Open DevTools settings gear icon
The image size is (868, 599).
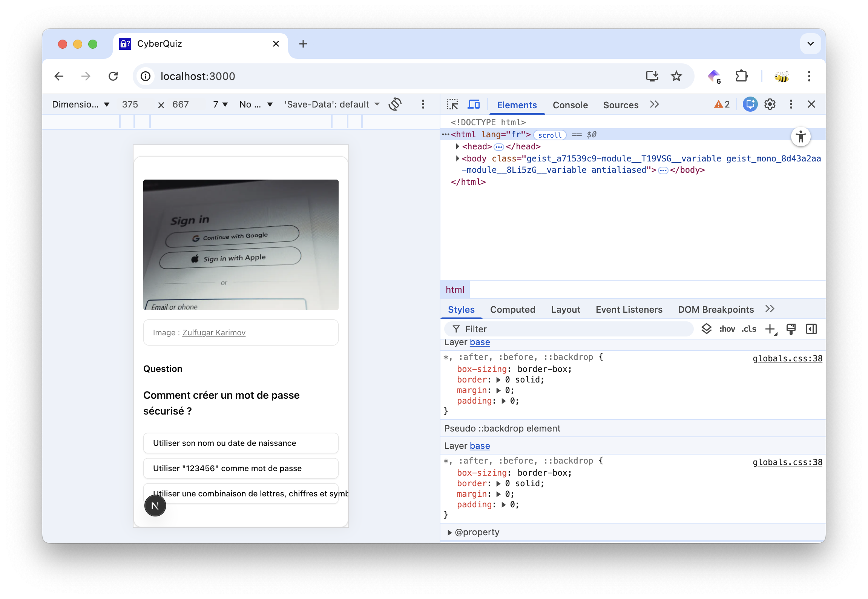(770, 104)
